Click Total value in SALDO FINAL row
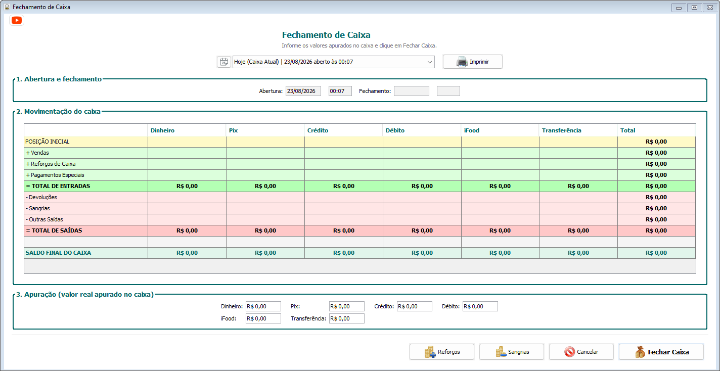The image size is (720, 371). click(656, 253)
